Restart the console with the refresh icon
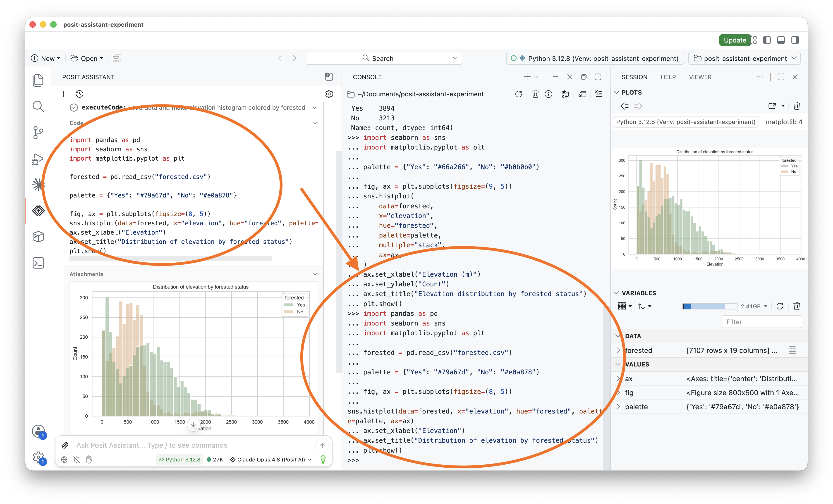This screenshot has height=504, width=833. [518, 94]
